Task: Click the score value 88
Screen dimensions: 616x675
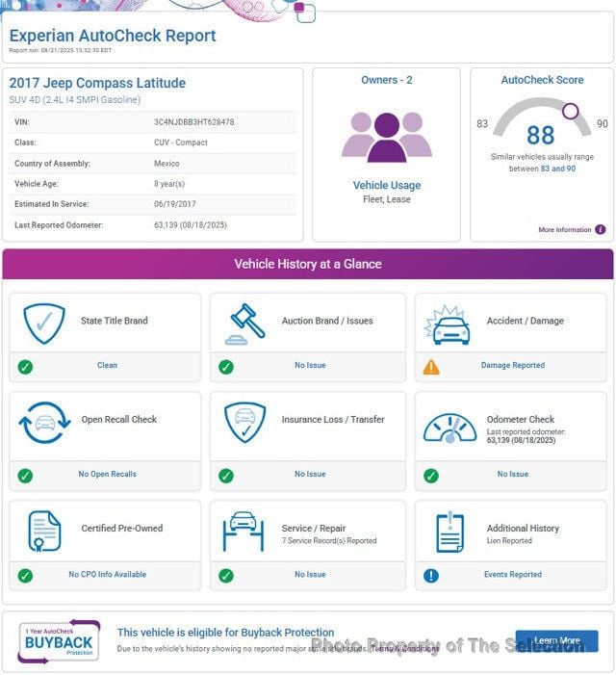Action: [541, 135]
